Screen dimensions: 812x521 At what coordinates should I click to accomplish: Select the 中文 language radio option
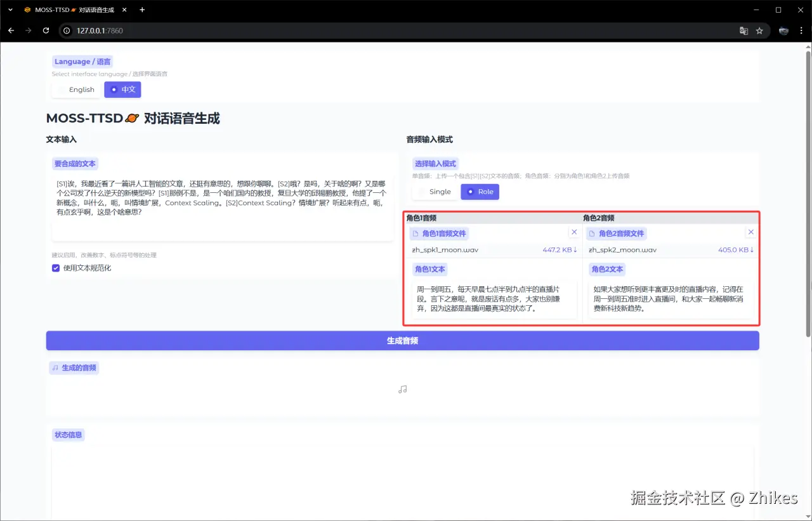[x=122, y=89]
